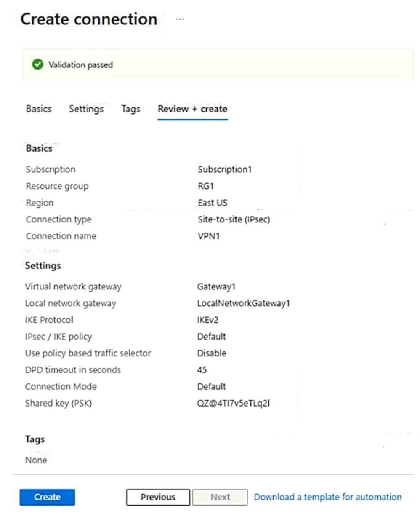Image resolution: width=420 pixels, height=519 pixels.
Task: Select the VPN1 connection name text
Action: coord(209,236)
